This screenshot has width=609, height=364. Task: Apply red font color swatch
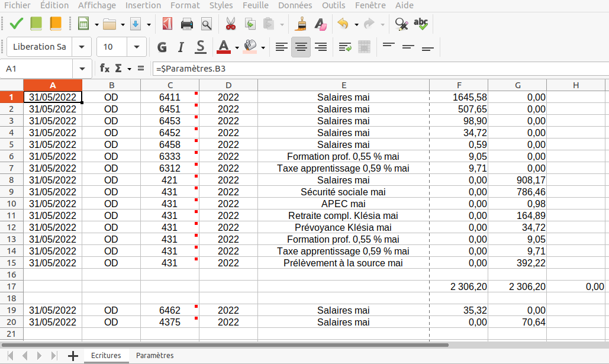click(224, 47)
